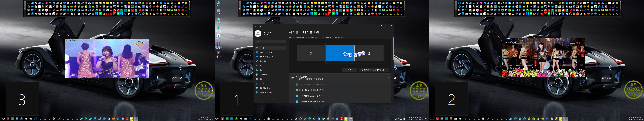Click the 시스템 breadcrumb in the Settings header

(294, 32)
